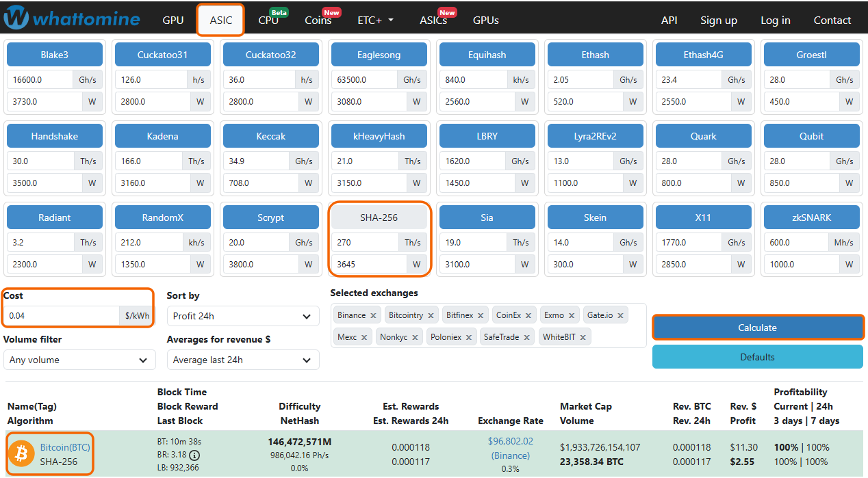Click the whattomine logo
This screenshot has width=868, height=478.
(x=71, y=18)
